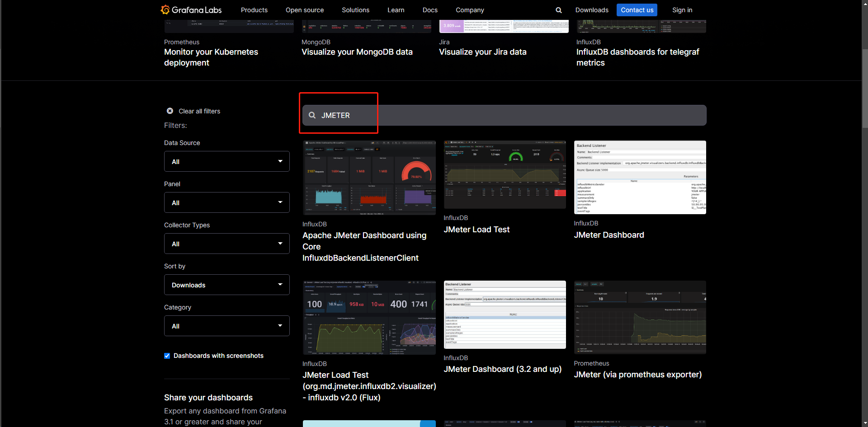Expand the Collector Types dropdown
Image resolution: width=868 pixels, height=427 pixels.
tap(227, 244)
